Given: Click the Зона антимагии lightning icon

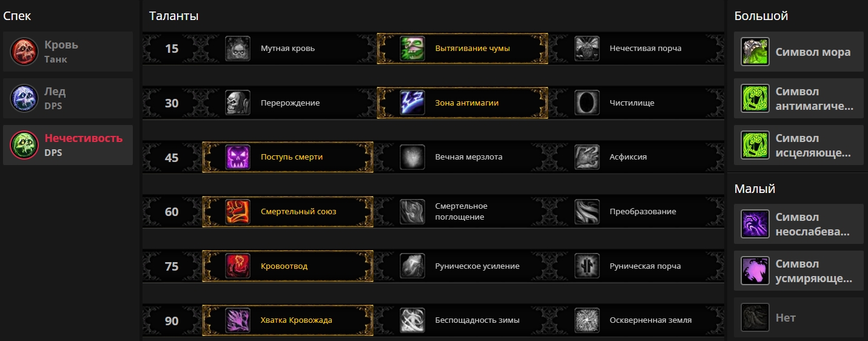Looking at the screenshot, I should (412, 103).
